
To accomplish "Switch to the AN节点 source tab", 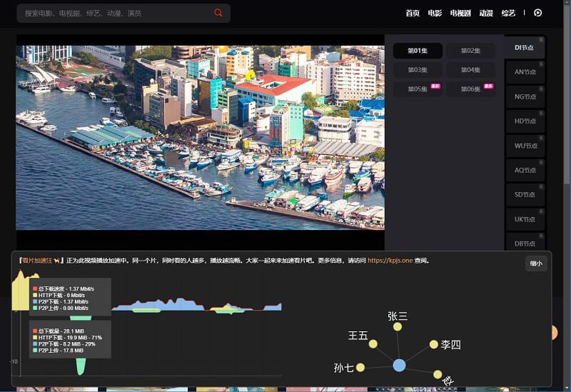I will 525,71.
